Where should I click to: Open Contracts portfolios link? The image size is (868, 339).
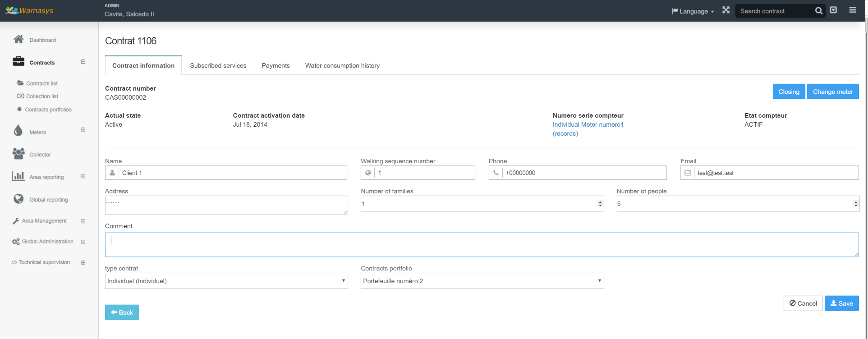tap(48, 110)
